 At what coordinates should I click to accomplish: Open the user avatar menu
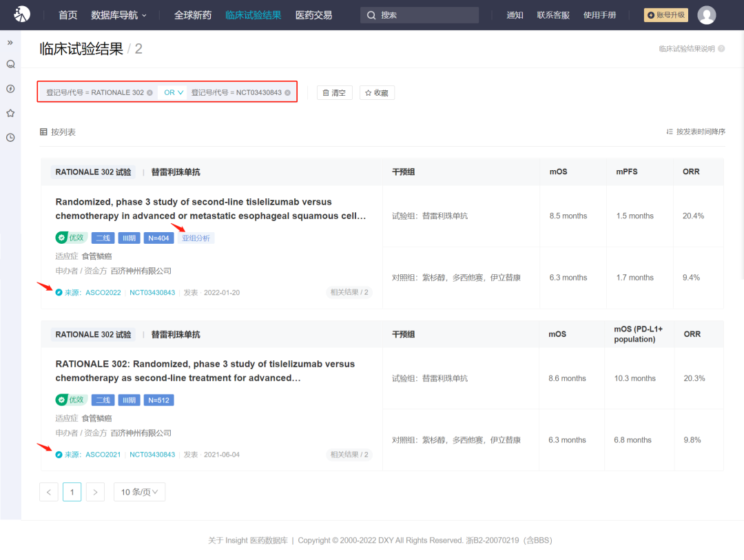coord(707,15)
